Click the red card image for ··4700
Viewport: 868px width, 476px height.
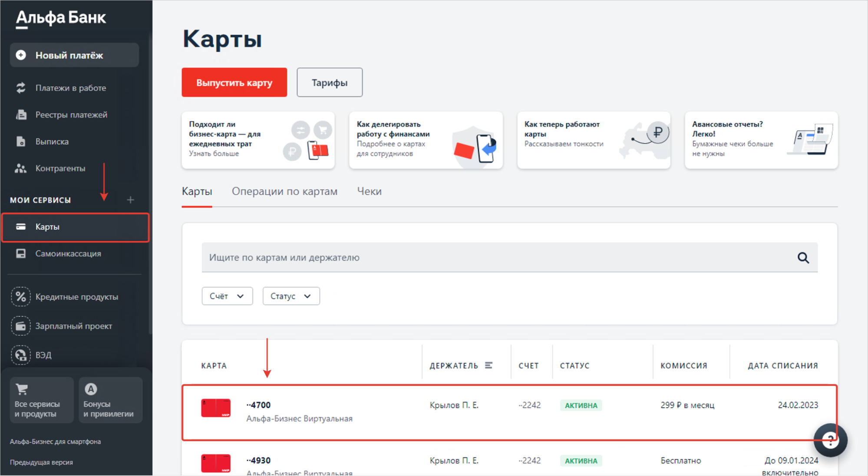216,408
